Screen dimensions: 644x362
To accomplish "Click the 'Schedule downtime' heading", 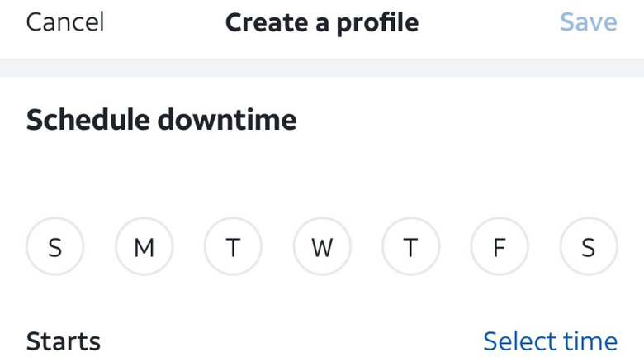I will 162,121.
